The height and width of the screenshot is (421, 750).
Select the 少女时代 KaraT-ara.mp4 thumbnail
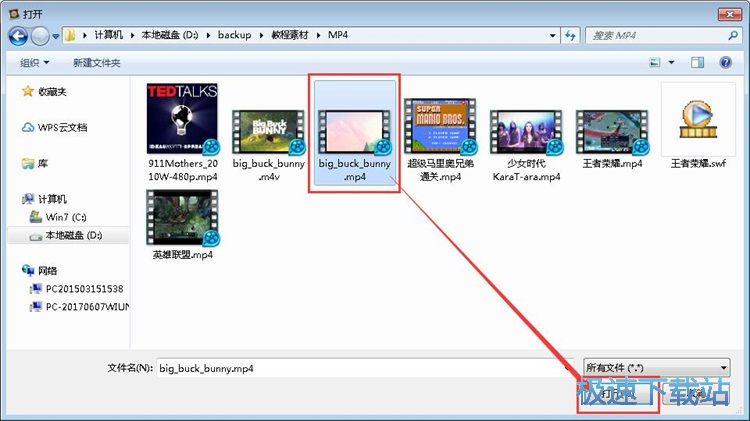tap(526, 132)
